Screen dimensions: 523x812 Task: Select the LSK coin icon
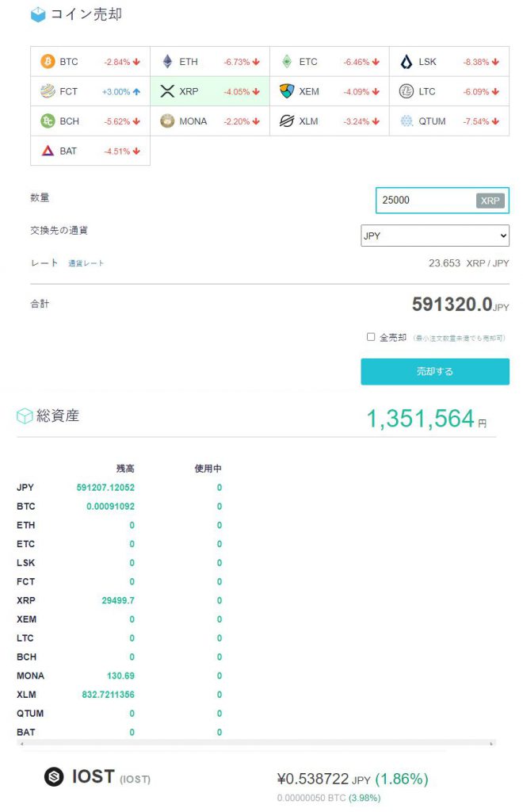click(407, 61)
